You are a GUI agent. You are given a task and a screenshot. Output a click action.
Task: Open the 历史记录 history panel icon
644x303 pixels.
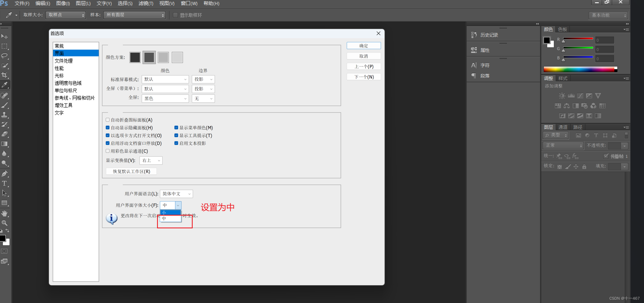[x=474, y=35]
